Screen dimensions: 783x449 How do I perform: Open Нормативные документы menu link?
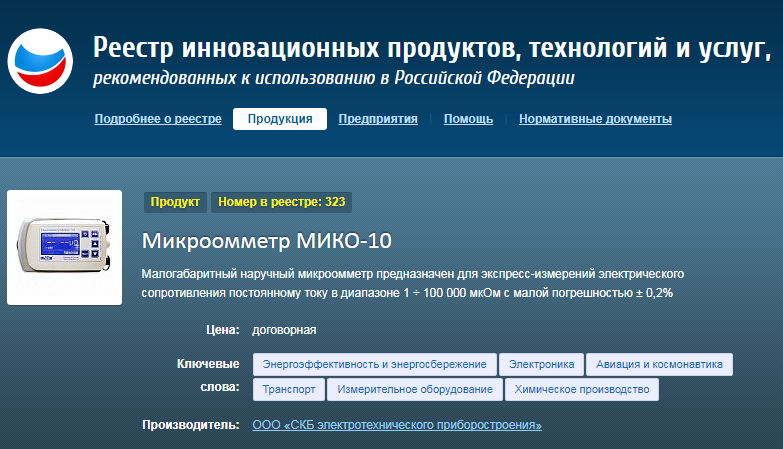(x=595, y=119)
